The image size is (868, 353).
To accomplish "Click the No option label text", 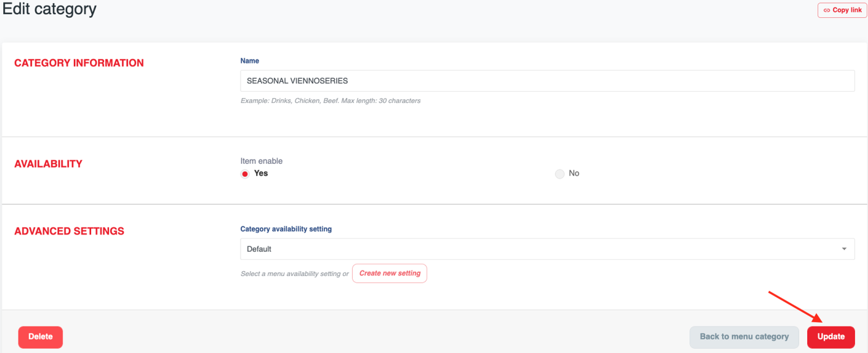I will point(574,173).
